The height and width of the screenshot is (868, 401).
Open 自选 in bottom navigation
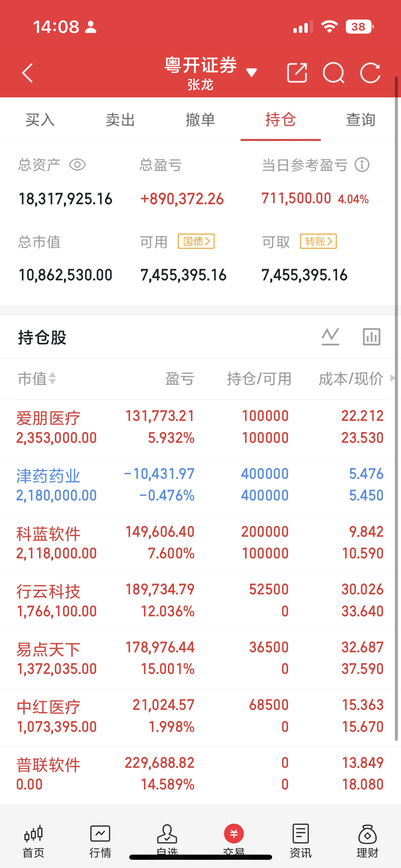[x=167, y=842]
